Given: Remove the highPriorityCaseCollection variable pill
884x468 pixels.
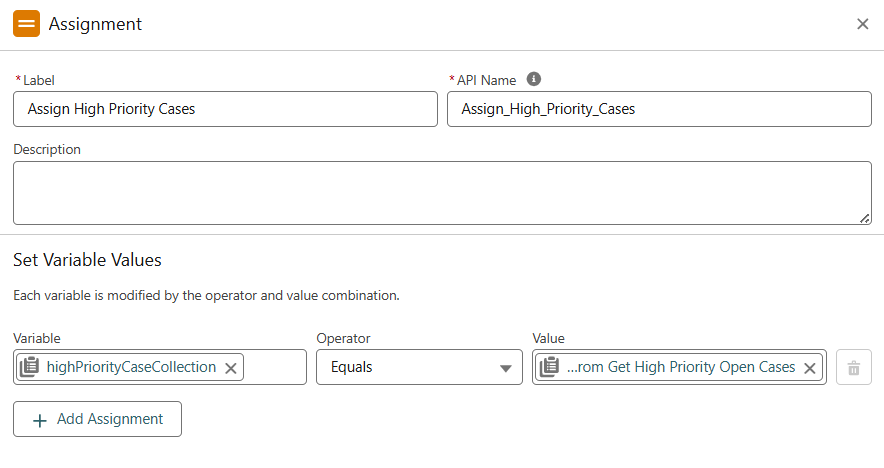Looking at the screenshot, I should 231,368.
